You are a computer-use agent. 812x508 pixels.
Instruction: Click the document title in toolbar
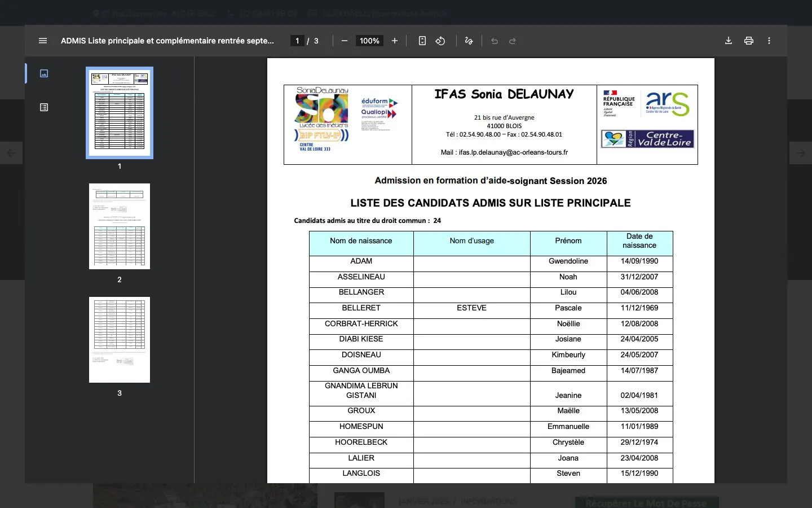coord(167,41)
